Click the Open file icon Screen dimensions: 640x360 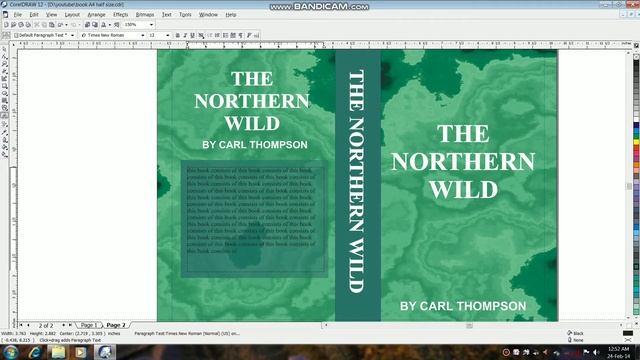click(13, 24)
